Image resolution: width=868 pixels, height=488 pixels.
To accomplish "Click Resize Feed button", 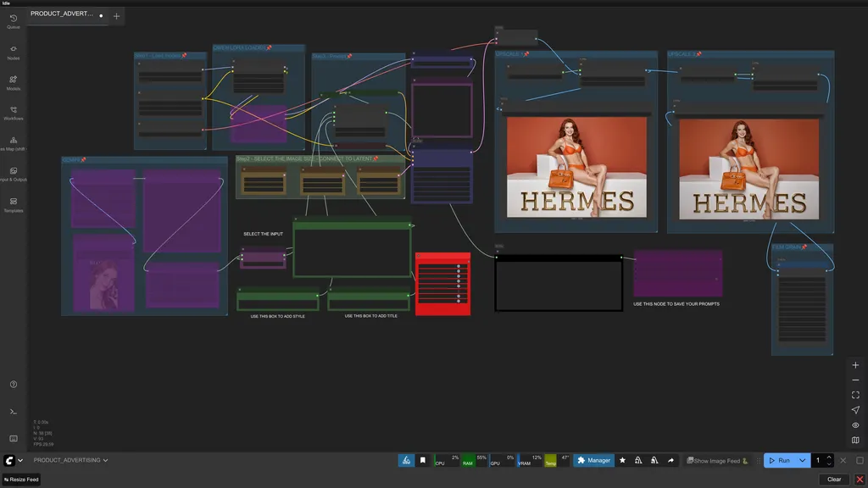I will (x=21, y=480).
